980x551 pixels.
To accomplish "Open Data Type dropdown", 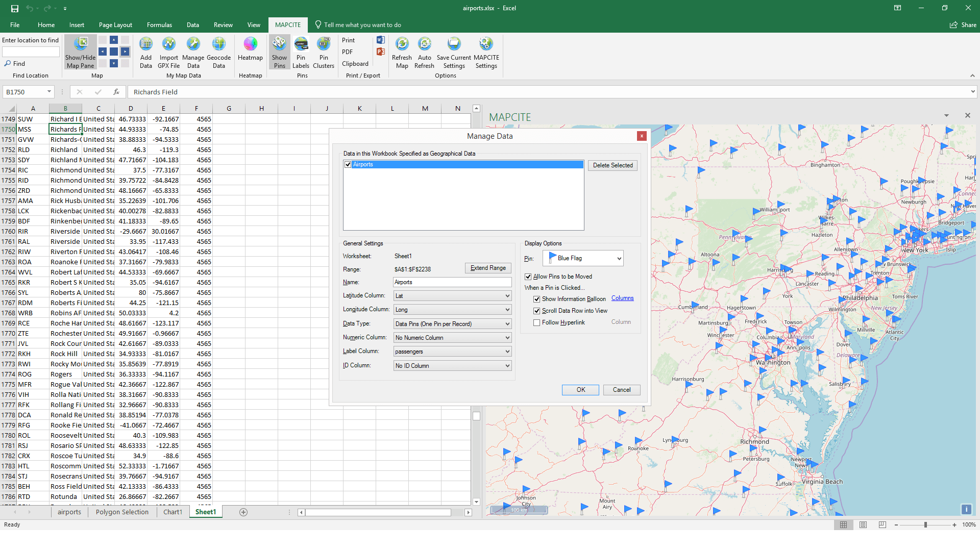I will (x=453, y=324).
